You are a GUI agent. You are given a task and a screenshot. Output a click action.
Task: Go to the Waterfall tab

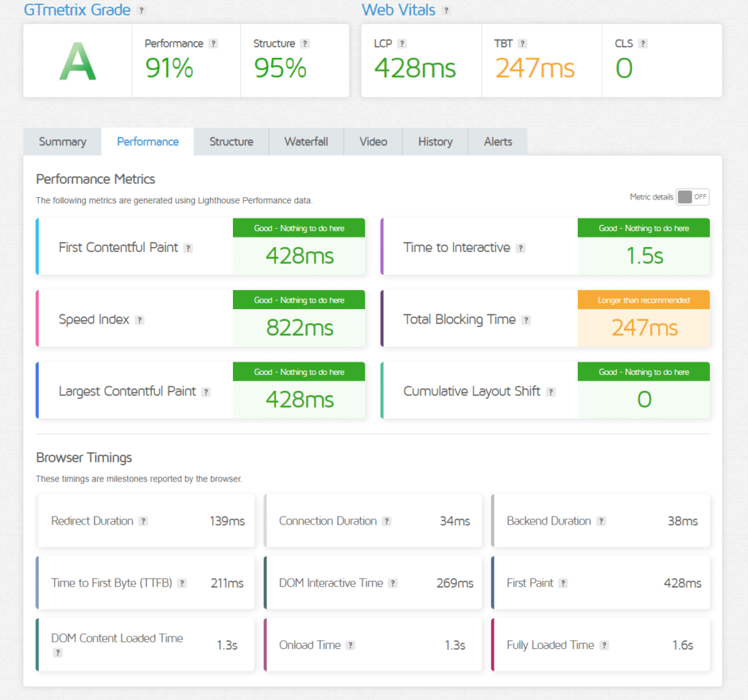coord(306,142)
